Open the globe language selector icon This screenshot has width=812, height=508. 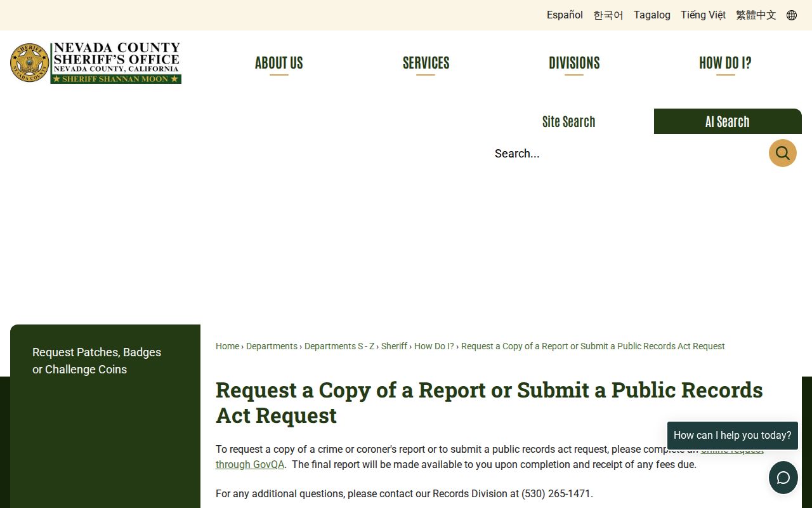tap(792, 15)
